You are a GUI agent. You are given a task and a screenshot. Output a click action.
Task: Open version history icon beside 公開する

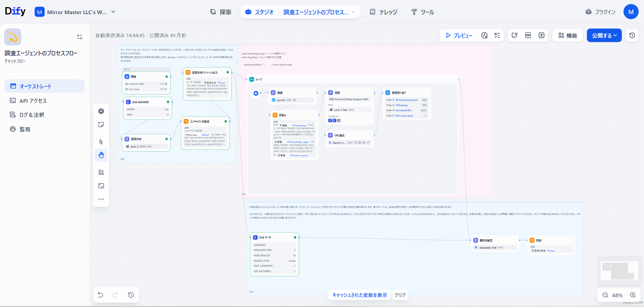point(632,35)
